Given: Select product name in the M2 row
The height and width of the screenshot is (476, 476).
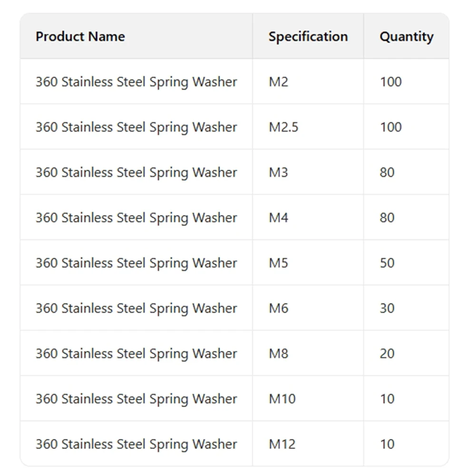Looking at the screenshot, I should [136, 82].
